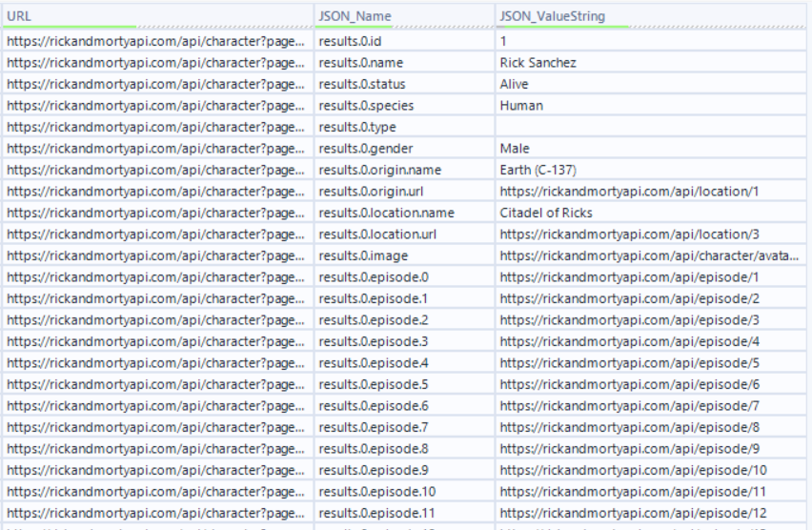Select the Citadel of Ricks value

click(651, 213)
